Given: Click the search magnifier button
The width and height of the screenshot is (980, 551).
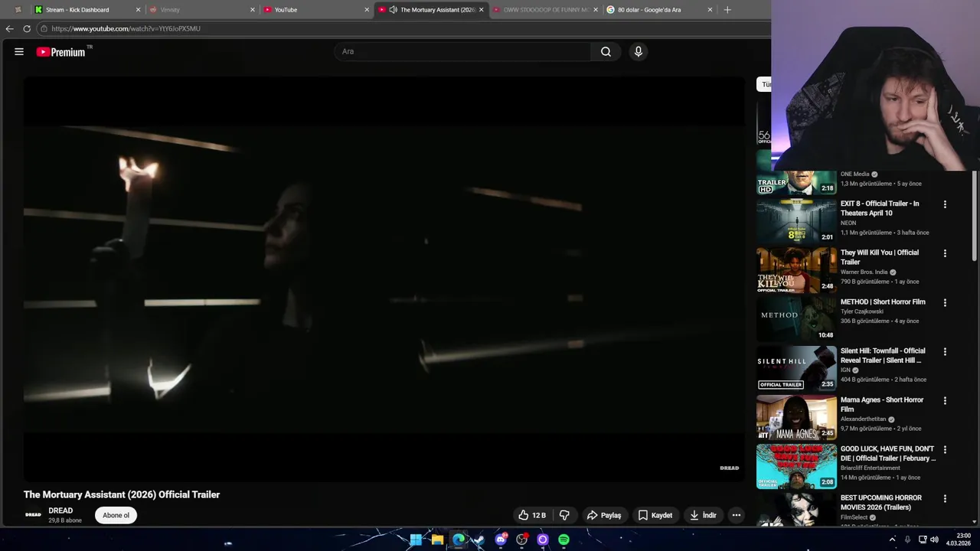Looking at the screenshot, I should tap(606, 51).
